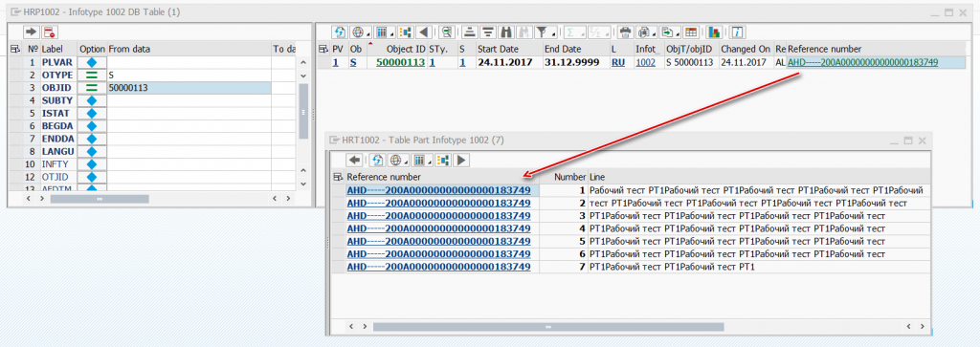Toggle the option button for the ISTAT row
This screenshot has width=980, height=347.
[92, 114]
